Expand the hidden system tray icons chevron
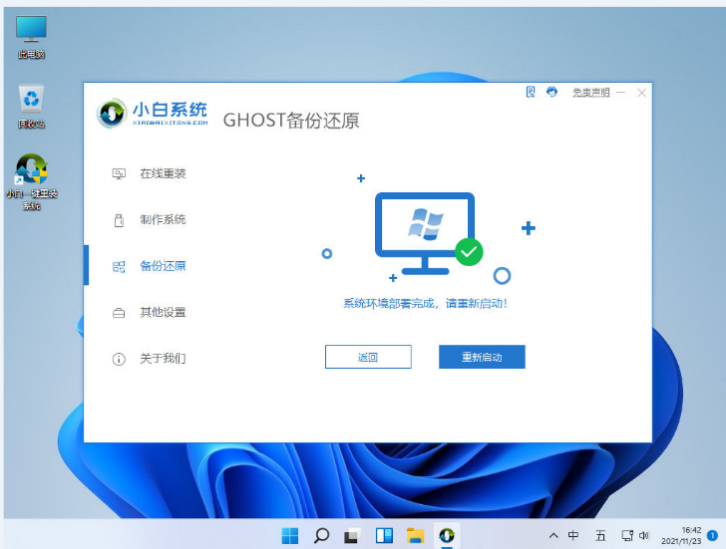Screen dimensions: 726x549 point(553,535)
